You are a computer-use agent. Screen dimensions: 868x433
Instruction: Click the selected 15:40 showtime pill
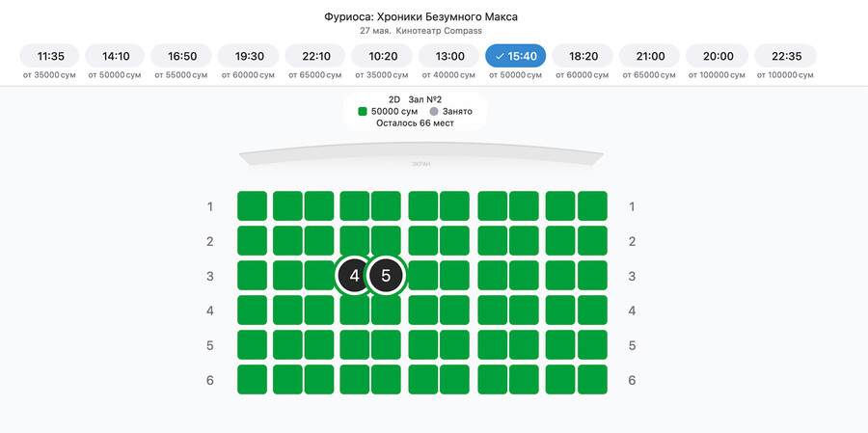coord(515,56)
